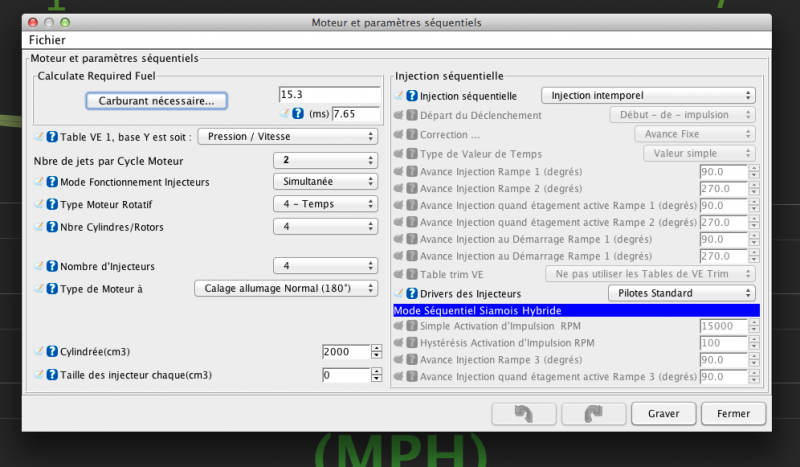The height and width of the screenshot is (467, 800).
Task: Click Hystérésis Activation RPM 100 field
Action: point(723,343)
